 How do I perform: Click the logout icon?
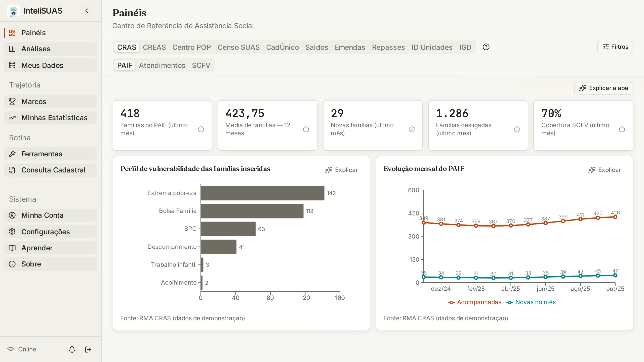(88, 349)
